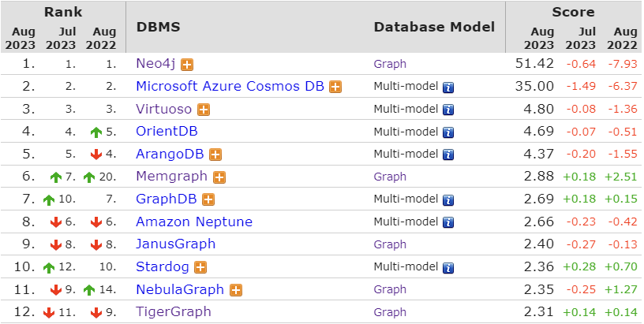Open the plus icon beside Virtuoso
644x324 pixels.
[x=204, y=110]
